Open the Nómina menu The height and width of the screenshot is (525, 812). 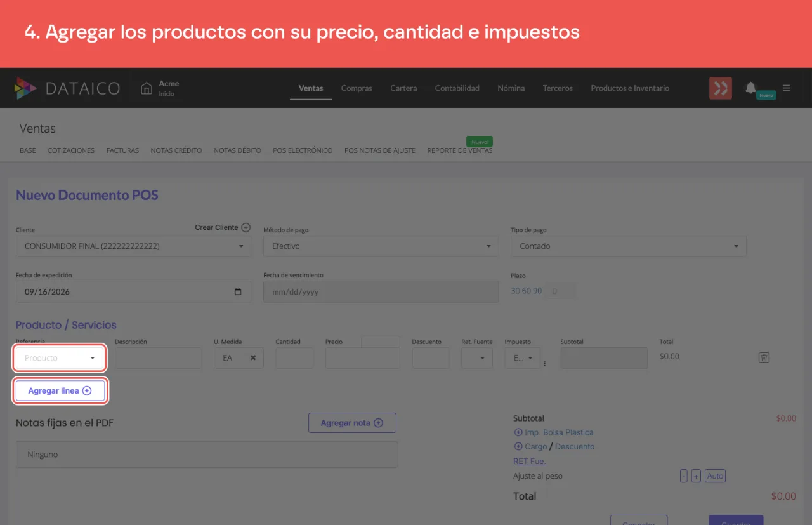click(511, 88)
